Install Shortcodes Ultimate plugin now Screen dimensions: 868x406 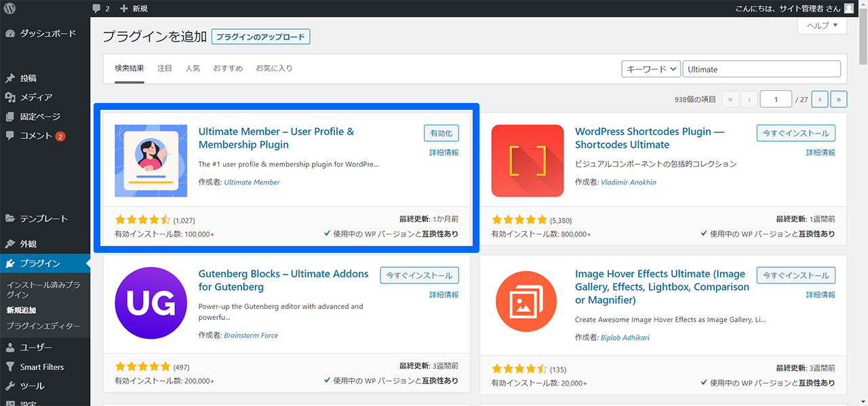(x=796, y=133)
